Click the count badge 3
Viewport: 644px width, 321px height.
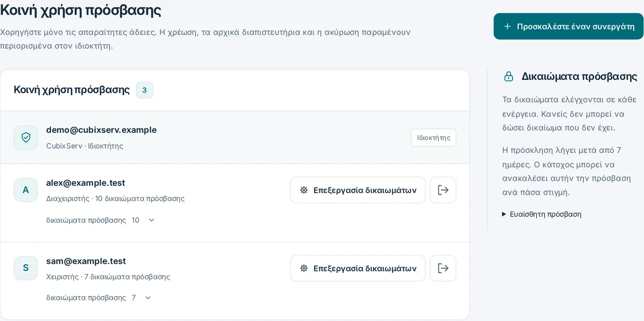tap(144, 90)
